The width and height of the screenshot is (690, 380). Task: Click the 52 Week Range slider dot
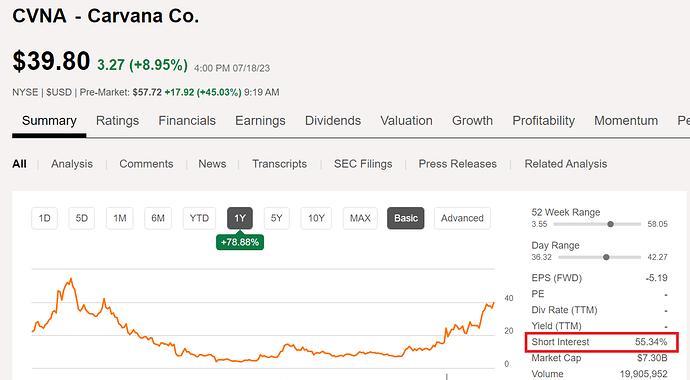tap(610, 224)
